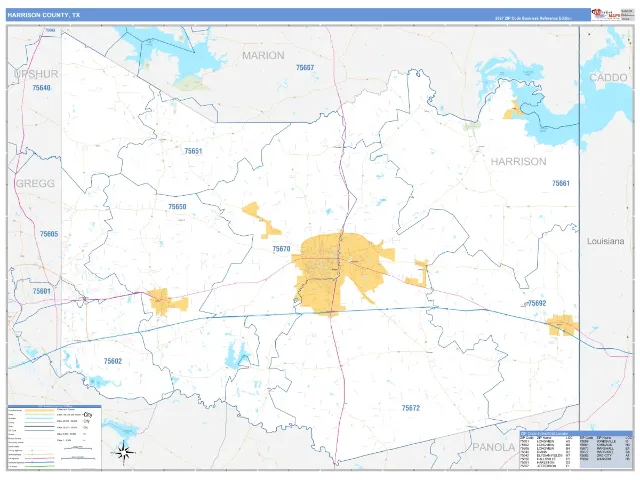The width and height of the screenshot is (640, 480).
Task: Click the publisher logo in the header
Action: click(x=606, y=14)
